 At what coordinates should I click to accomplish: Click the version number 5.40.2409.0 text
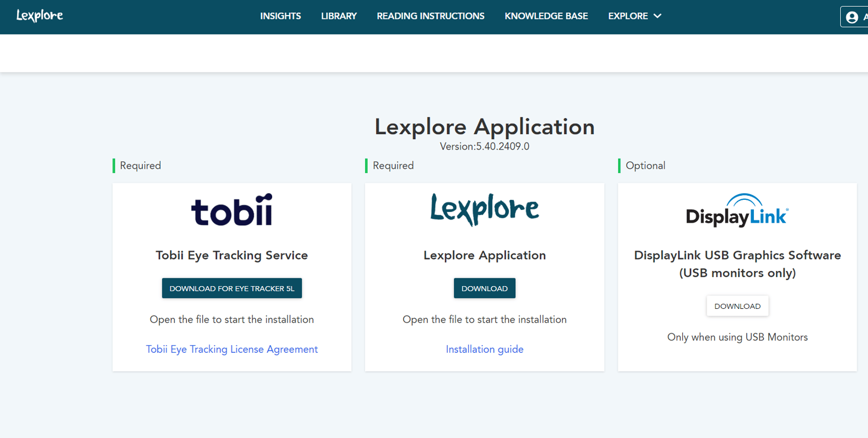pyautogui.click(x=502, y=146)
